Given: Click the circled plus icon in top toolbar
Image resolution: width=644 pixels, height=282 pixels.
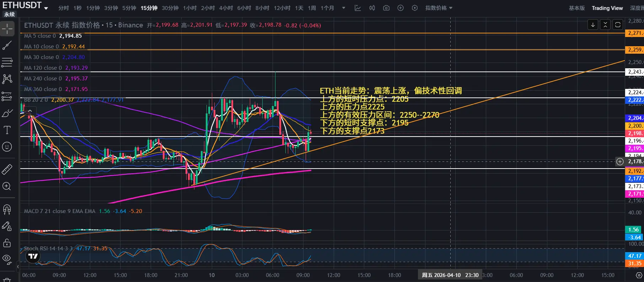Looking at the screenshot, I should pyautogui.click(x=401, y=8).
